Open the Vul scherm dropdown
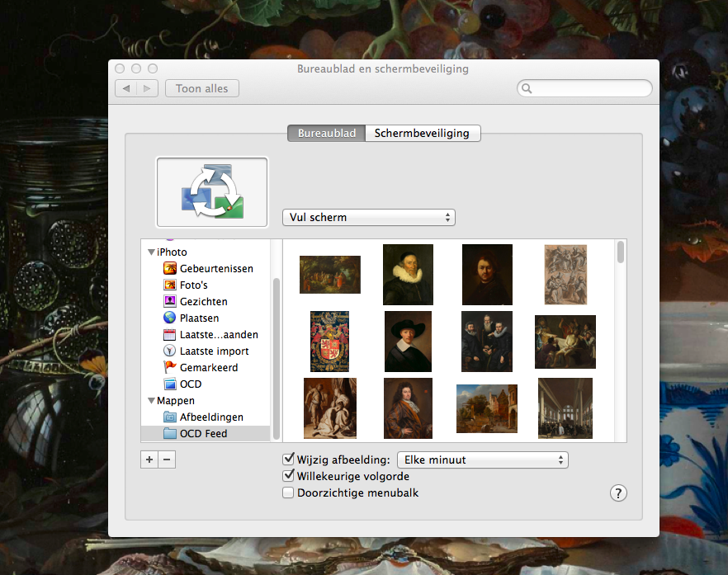Image resolution: width=728 pixels, height=575 pixels. pos(369,217)
